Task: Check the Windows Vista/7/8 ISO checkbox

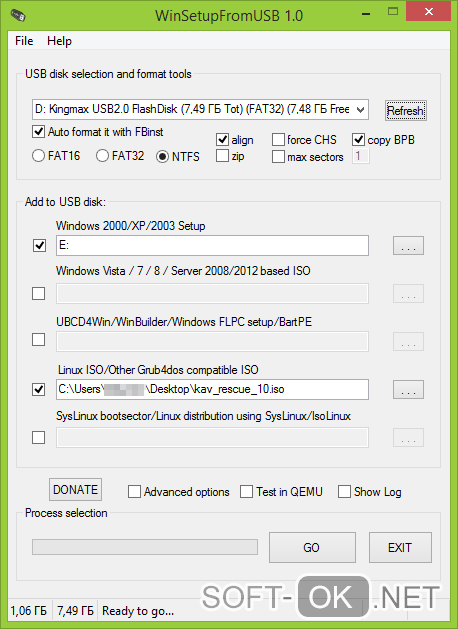Action: (x=39, y=294)
